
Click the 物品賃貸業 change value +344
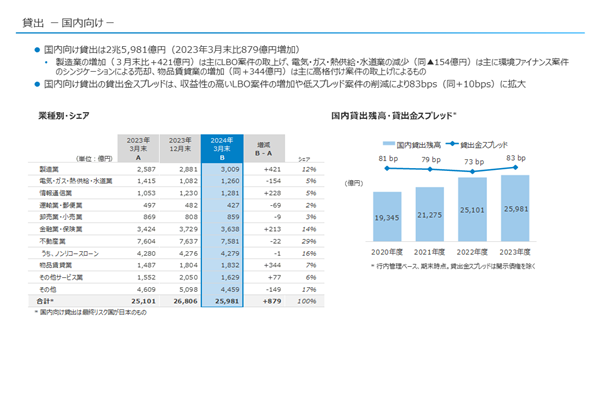click(x=273, y=265)
